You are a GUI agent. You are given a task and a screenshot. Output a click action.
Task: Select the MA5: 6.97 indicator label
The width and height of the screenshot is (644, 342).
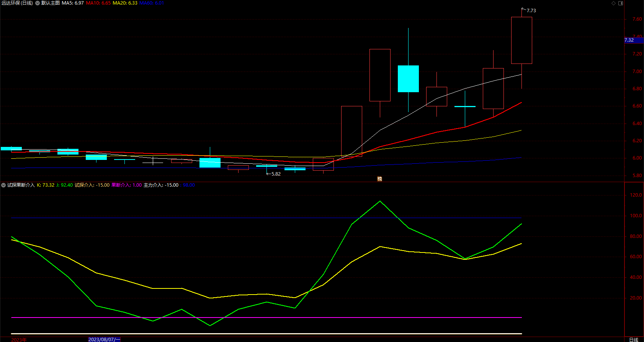click(73, 3)
